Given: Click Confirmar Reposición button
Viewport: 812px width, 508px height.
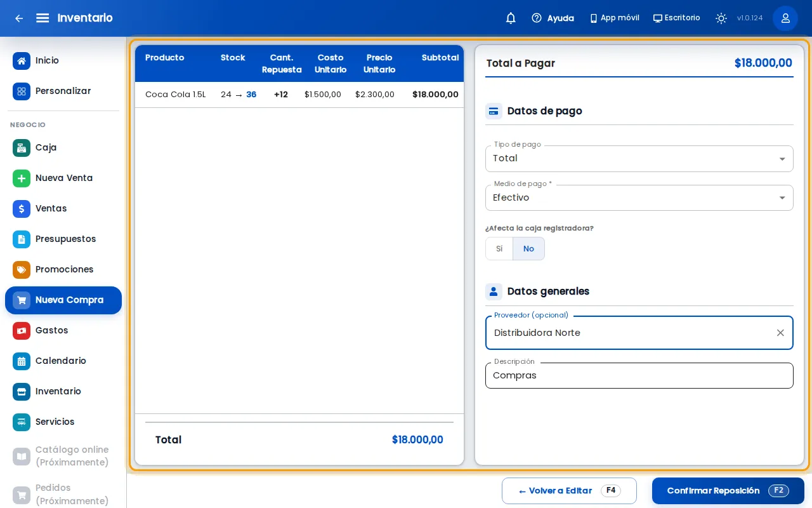Looking at the screenshot, I should [728, 491].
